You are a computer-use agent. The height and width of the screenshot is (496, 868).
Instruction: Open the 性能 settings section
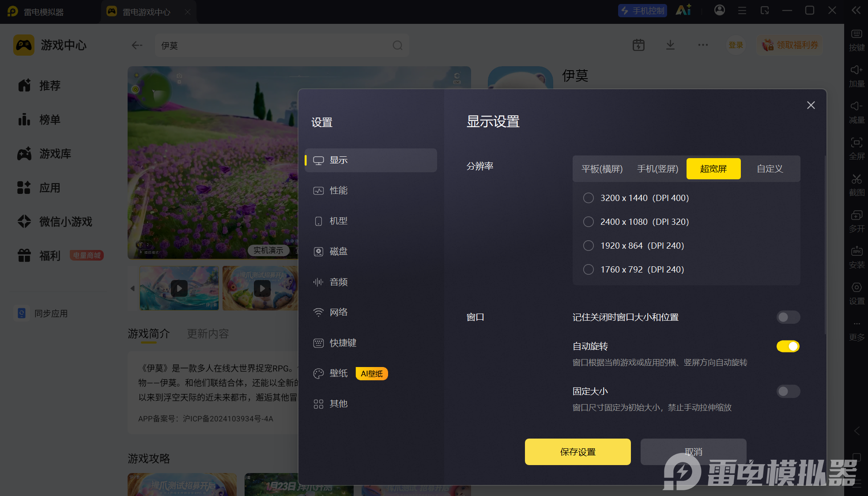(x=370, y=190)
